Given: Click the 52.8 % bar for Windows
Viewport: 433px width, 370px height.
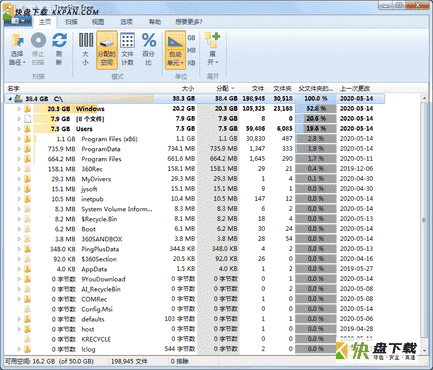Looking at the screenshot, I should (316, 109).
